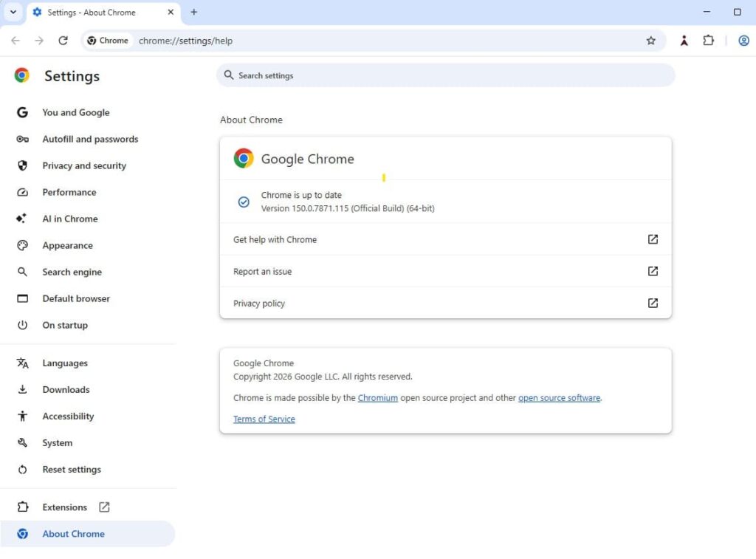The image size is (756, 559).
Task: Click the speedometer Performance icon
Action: pos(22,192)
